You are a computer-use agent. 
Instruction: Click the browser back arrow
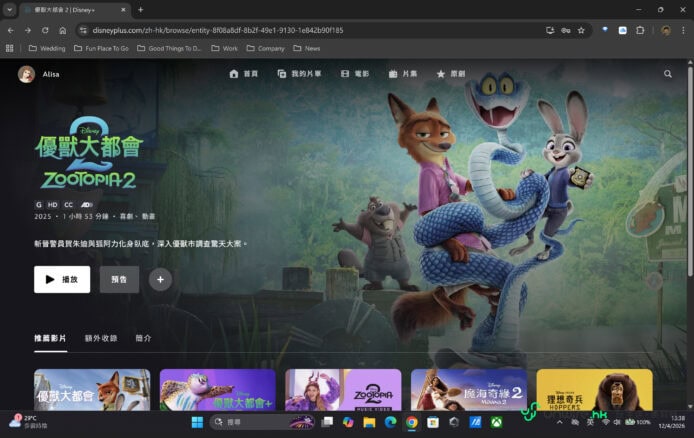[x=11, y=31]
